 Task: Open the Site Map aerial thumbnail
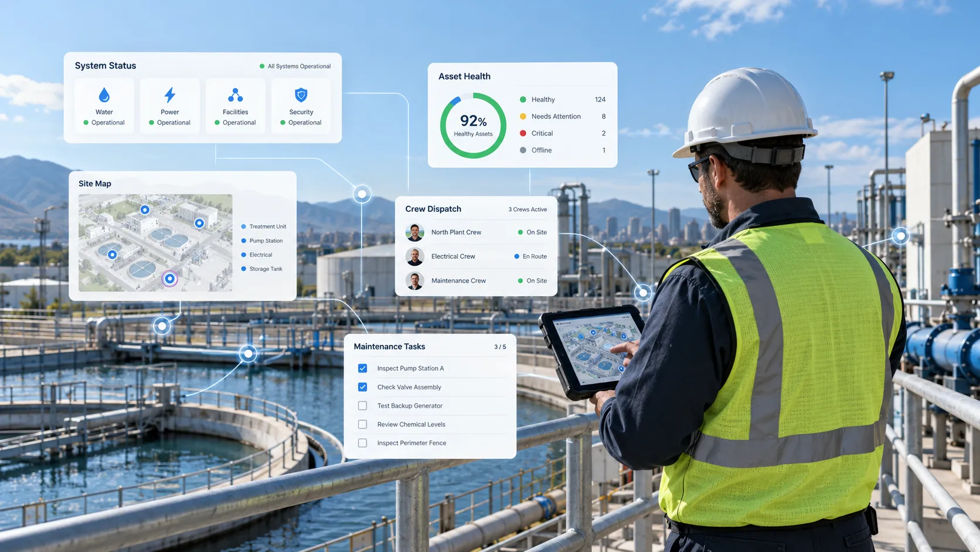(x=155, y=243)
